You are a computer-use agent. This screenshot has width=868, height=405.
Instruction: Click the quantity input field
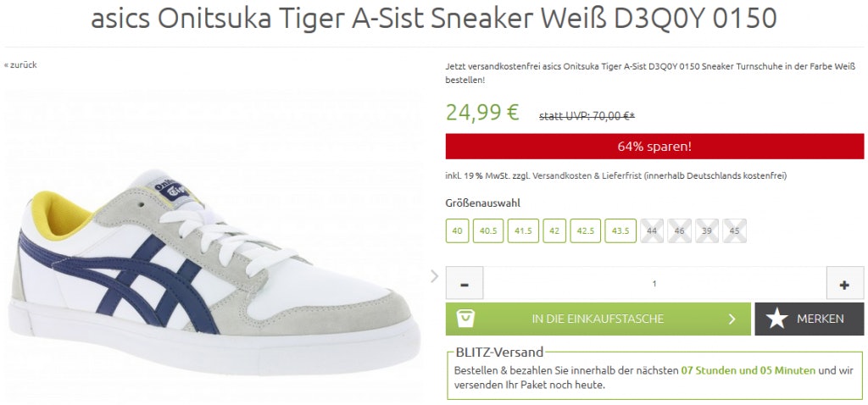pyautogui.click(x=654, y=283)
